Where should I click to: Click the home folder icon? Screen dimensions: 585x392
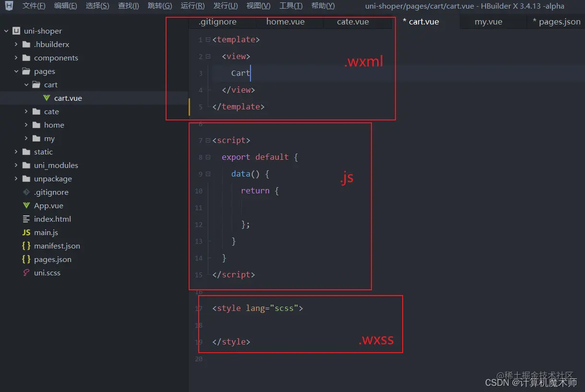(x=36, y=125)
